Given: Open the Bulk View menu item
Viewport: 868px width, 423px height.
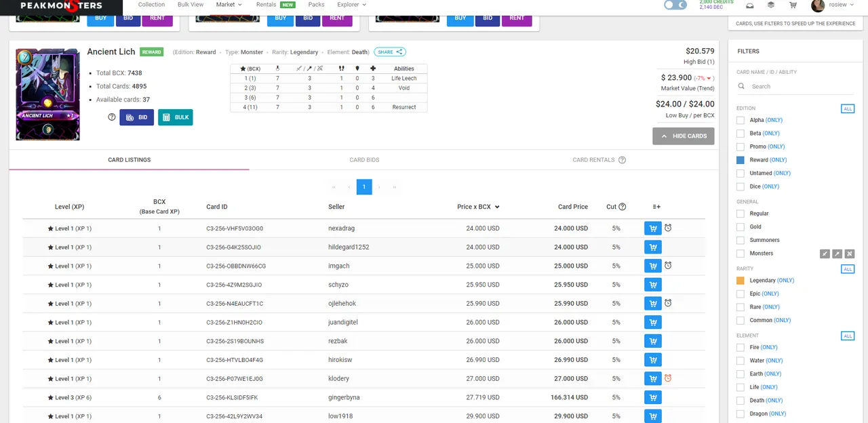Looking at the screenshot, I should click(191, 5).
